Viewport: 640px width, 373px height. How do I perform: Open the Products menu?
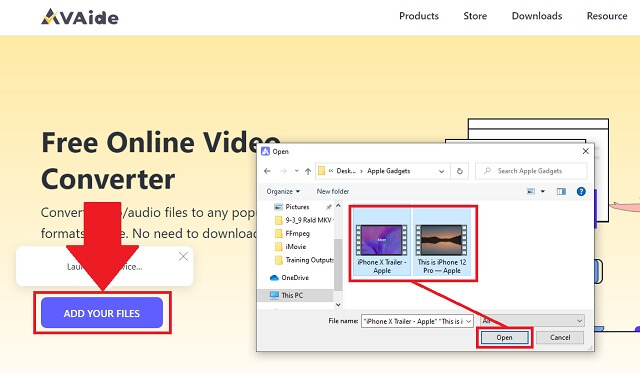coord(419,16)
